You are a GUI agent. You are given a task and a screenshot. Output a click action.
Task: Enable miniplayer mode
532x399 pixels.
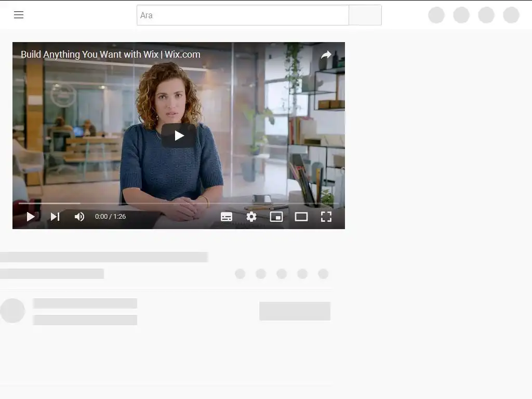pyautogui.click(x=276, y=217)
